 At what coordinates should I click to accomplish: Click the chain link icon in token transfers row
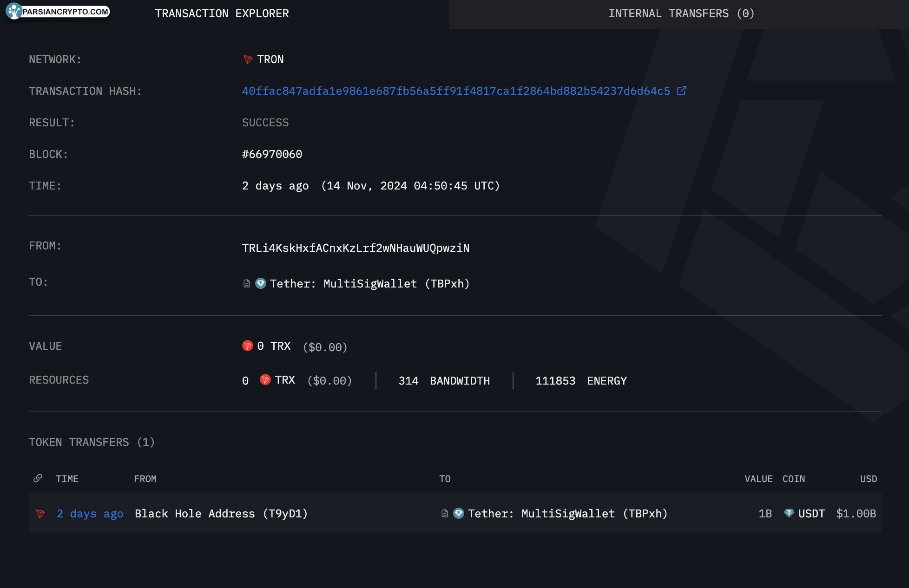point(38,478)
